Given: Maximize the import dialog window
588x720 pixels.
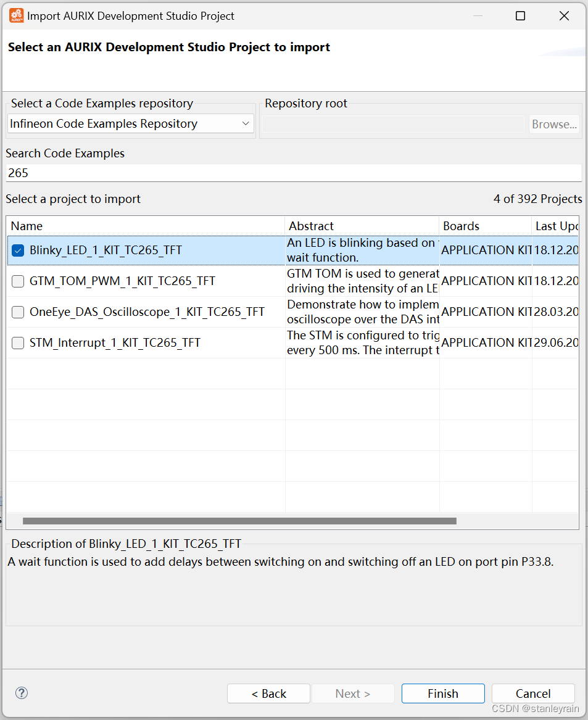Looking at the screenshot, I should tap(521, 16).
